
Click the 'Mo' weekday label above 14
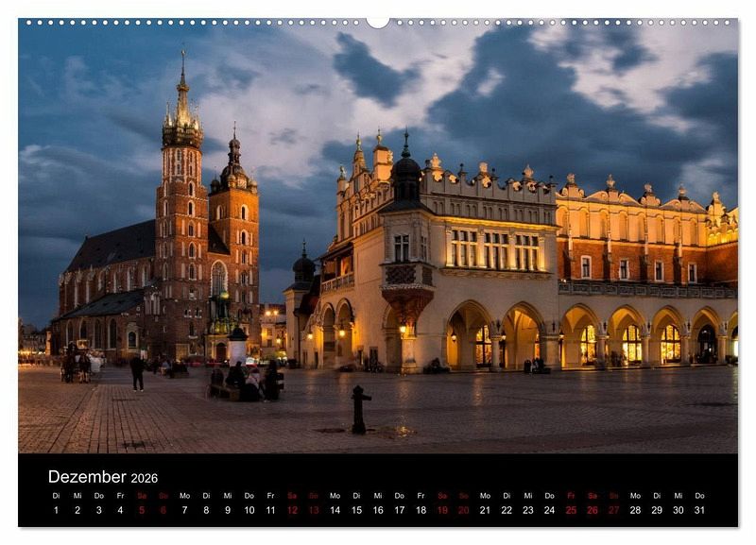pyautogui.click(x=335, y=495)
